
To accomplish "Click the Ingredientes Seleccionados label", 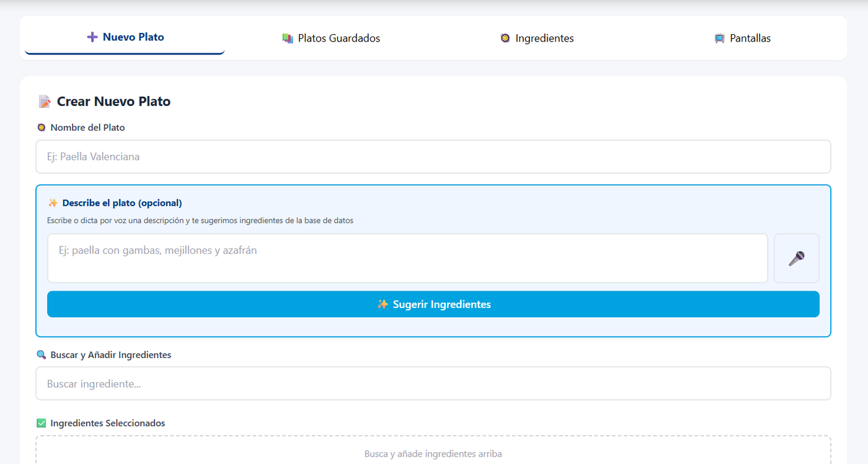I will [x=108, y=423].
